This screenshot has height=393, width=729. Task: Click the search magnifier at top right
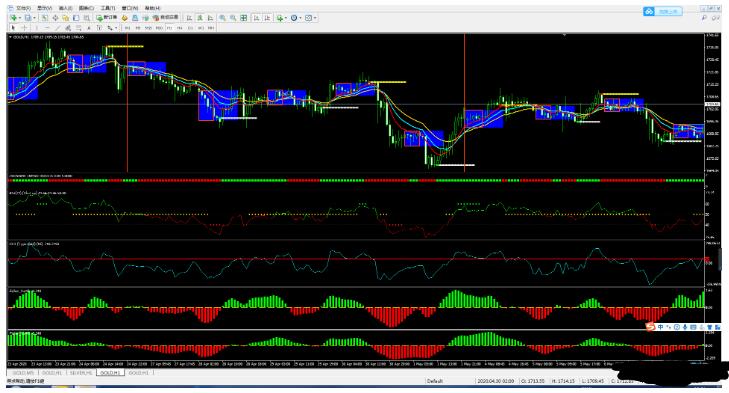[704, 18]
